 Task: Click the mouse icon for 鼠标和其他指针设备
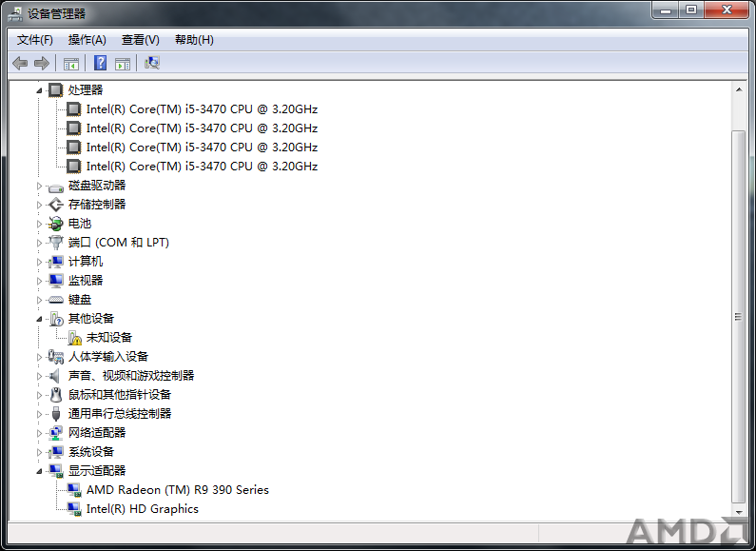(x=56, y=395)
